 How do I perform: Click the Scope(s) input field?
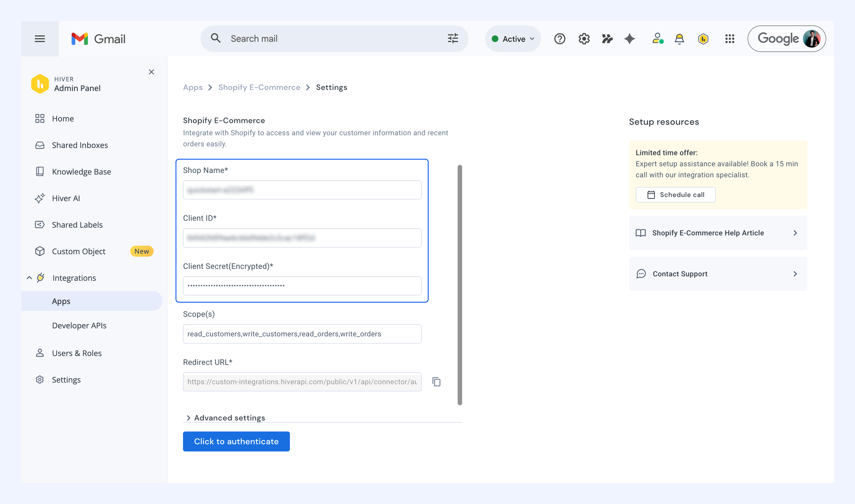(302, 334)
